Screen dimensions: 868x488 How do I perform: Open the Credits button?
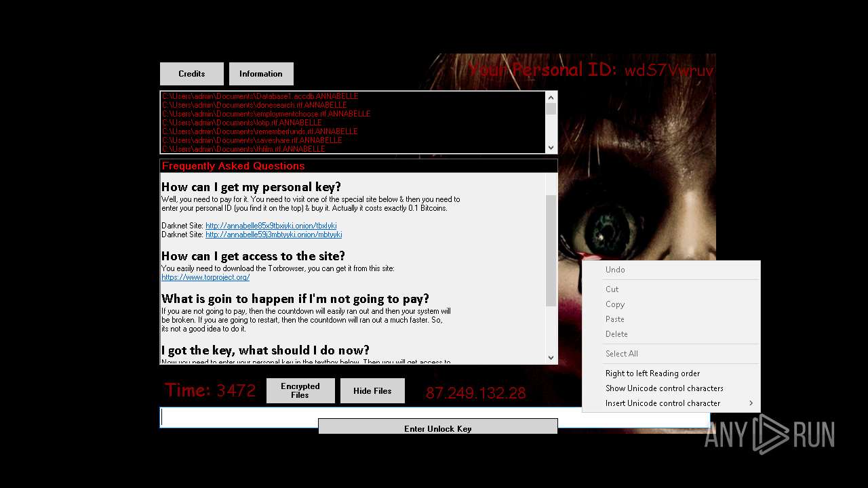(192, 74)
